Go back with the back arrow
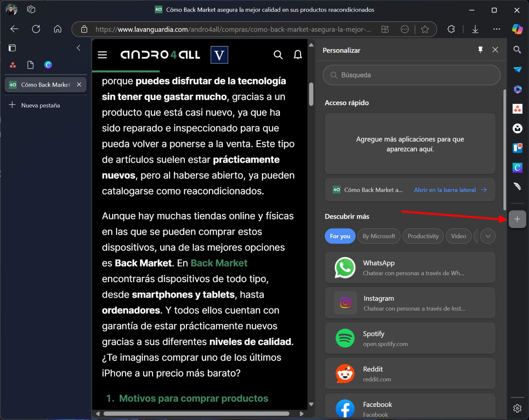This screenshot has height=420, width=529. tap(14, 29)
